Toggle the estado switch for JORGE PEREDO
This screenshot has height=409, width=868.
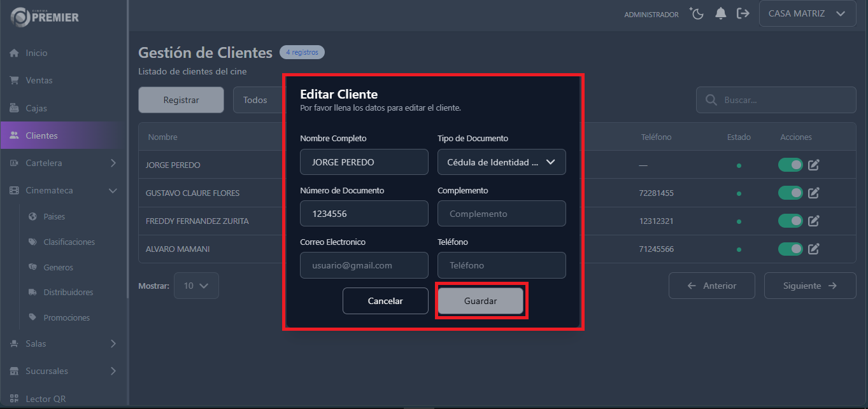tap(790, 164)
